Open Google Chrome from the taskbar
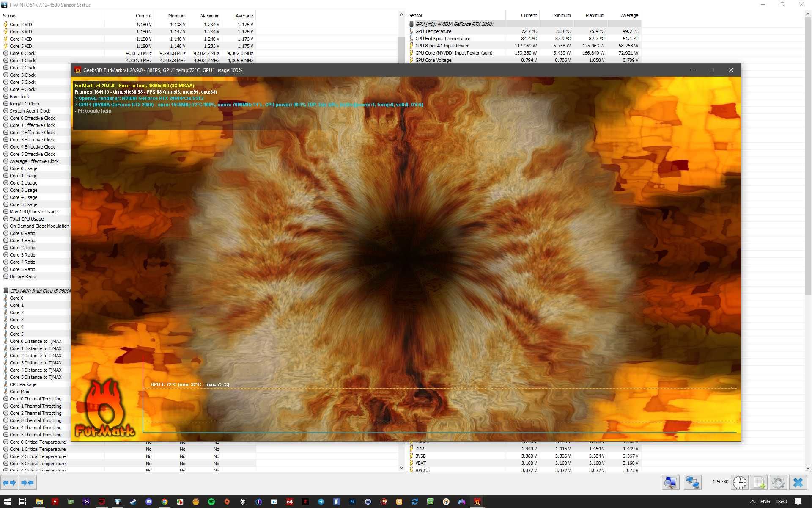The height and width of the screenshot is (508, 812). [164, 502]
